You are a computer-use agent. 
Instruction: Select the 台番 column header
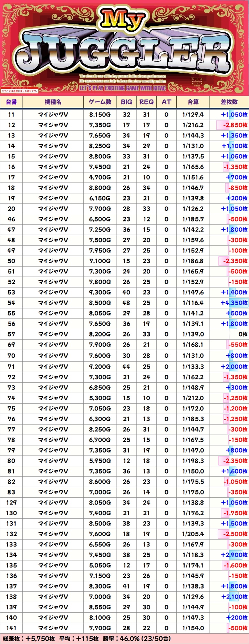click(x=11, y=102)
